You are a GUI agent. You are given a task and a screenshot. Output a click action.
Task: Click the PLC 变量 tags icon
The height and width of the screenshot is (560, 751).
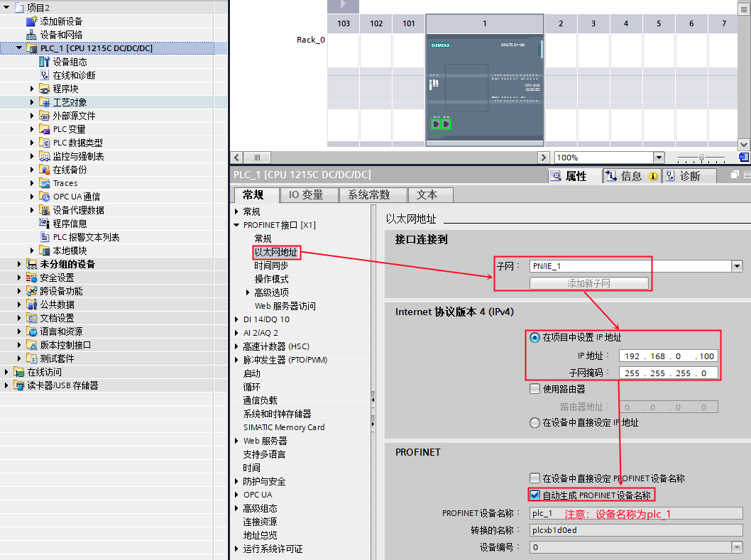click(44, 129)
